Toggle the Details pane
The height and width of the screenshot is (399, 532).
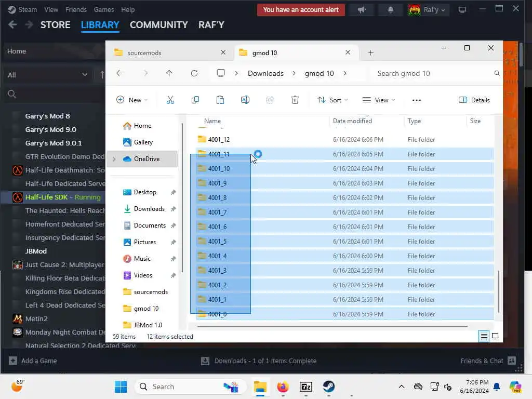pyautogui.click(x=474, y=100)
